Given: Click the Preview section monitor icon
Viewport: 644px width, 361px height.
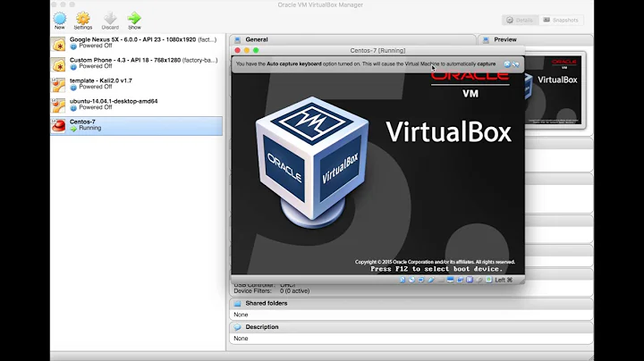Looking at the screenshot, I should 486,40.
